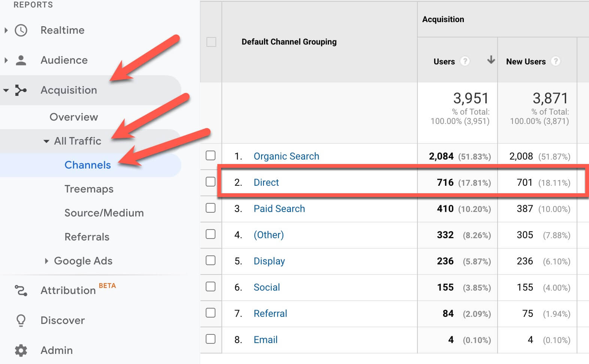589x364 pixels.
Task: Click the Admin gear icon
Action: tap(21, 350)
